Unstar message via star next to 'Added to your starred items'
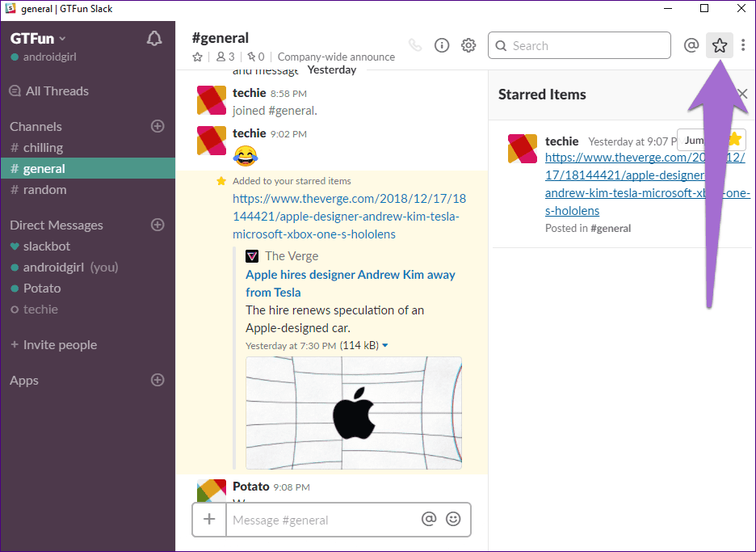The image size is (756, 552). pyautogui.click(x=221, y=181)
